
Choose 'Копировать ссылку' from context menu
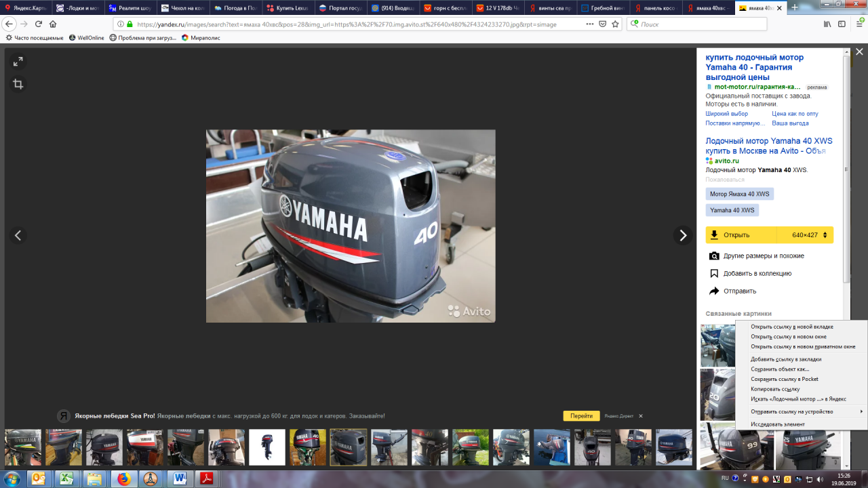(775, 389)
